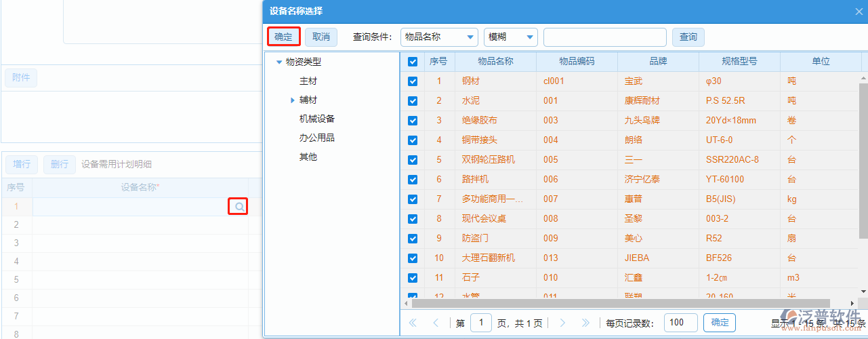Image resolution: width=868 pixels, height=339 pixels.
Task: Click the 康辉耐材 brand cell
Action: point(658,101)
